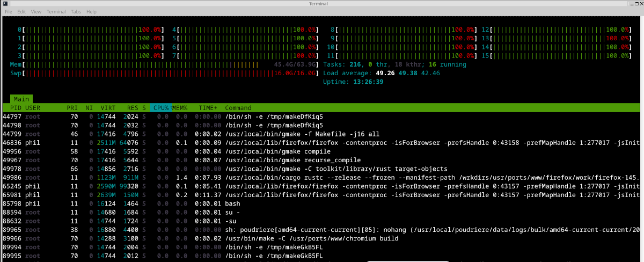Viewport: 644px width, 262px height.
Task: Open the Edit menu
Action: coord(21,11)
